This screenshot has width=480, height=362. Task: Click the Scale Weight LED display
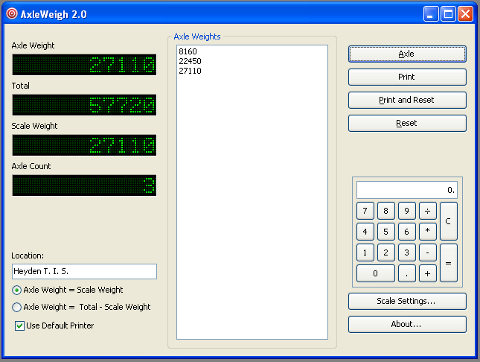(84, 145)
